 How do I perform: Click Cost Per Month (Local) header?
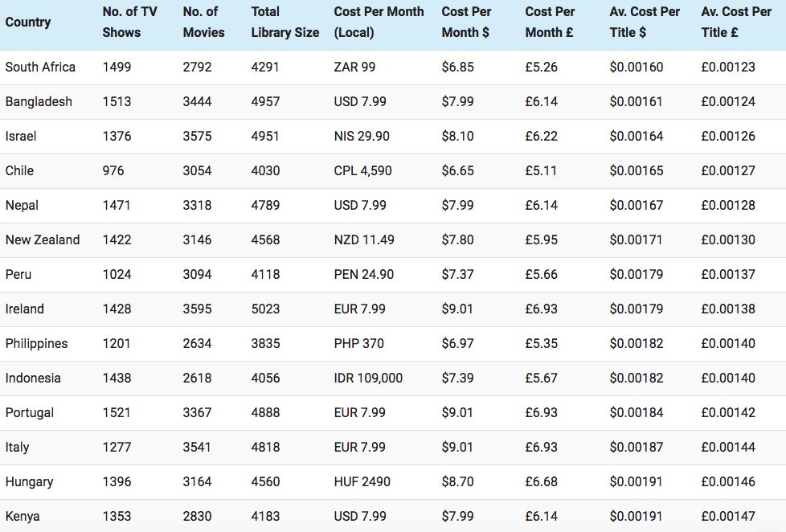(379, 23)
